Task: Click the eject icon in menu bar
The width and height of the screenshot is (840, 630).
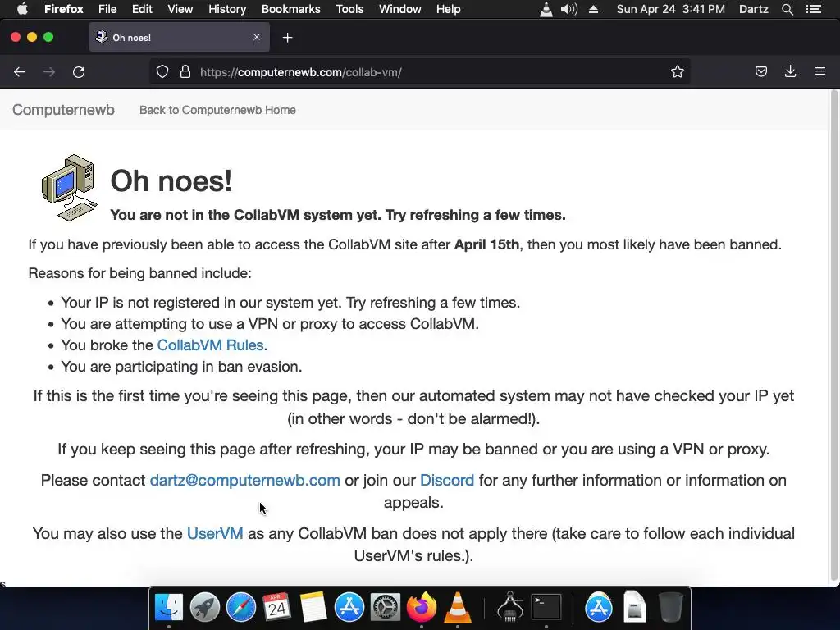Action: [x=593, y=9]
